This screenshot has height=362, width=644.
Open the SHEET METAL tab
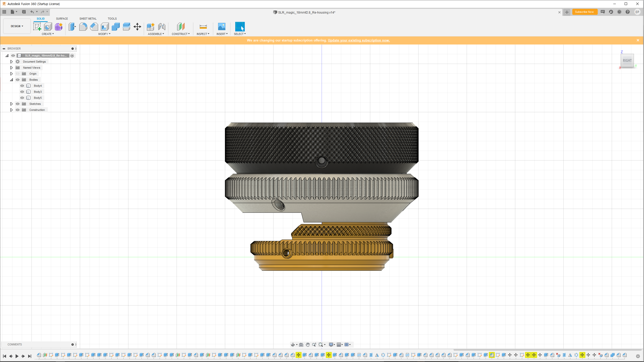point(88,19)
